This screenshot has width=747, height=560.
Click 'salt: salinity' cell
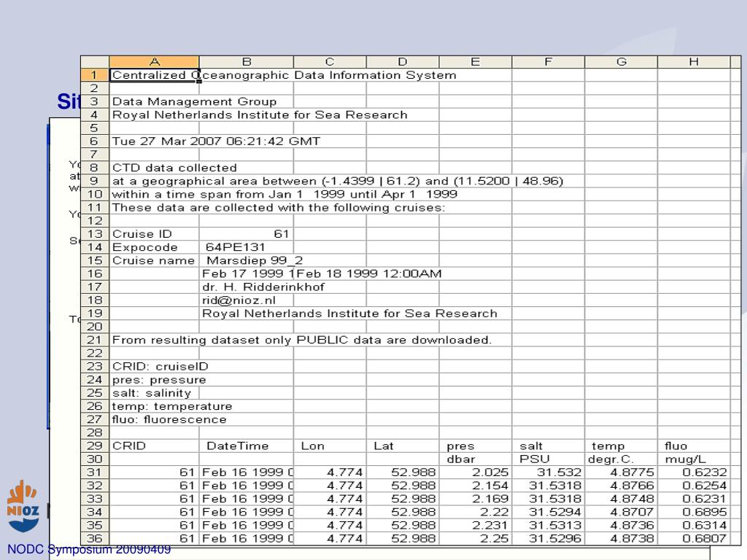152,393
